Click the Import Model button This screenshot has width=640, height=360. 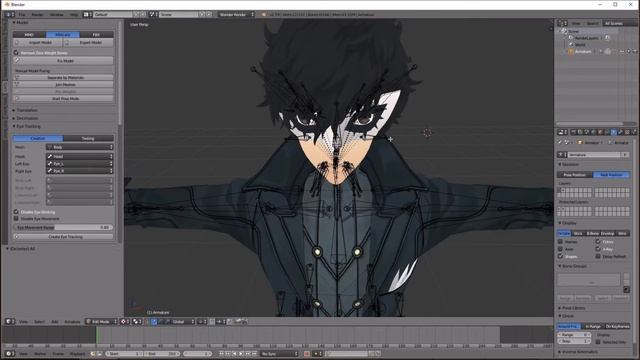coord(38,42)
